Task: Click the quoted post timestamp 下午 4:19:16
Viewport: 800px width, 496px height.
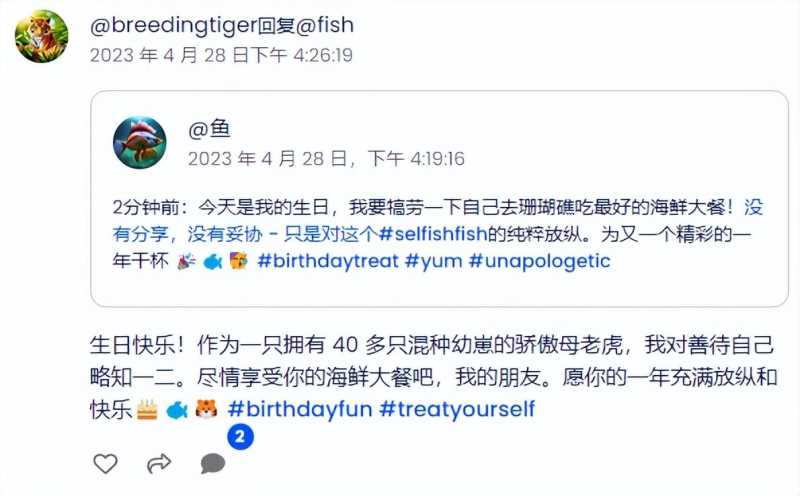Action: (x=416, y=159)
